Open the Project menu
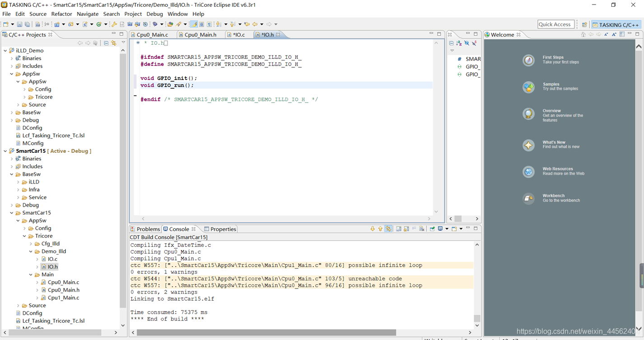Image resolution: width=644 pixels, height=340 pixels. coord(133,14)
